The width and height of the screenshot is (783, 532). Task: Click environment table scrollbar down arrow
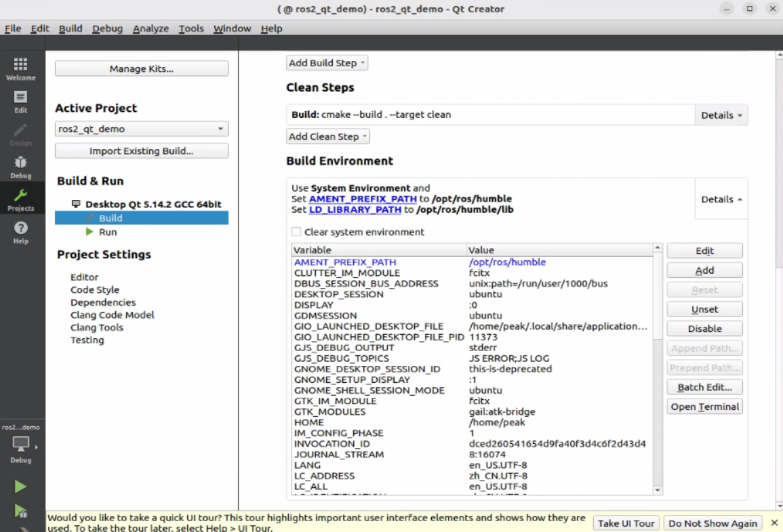pyautogui.click(x=658, y=490)
